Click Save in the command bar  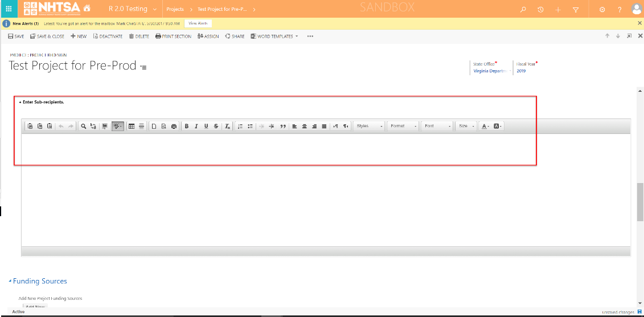[x=16, y=36]
